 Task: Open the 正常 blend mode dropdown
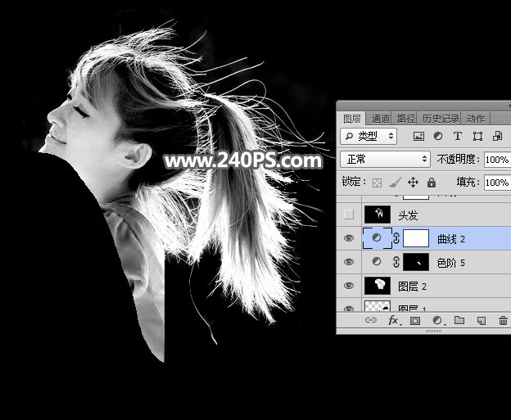(x=385, y=160)
